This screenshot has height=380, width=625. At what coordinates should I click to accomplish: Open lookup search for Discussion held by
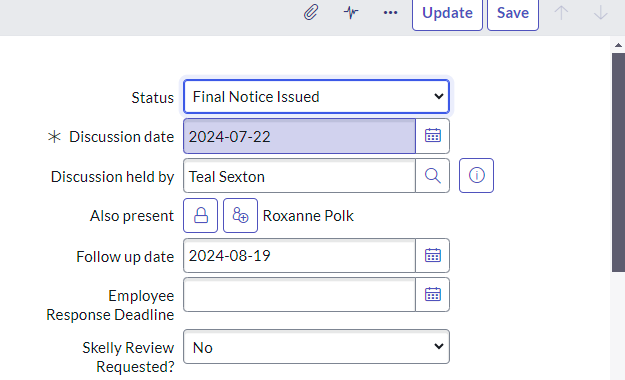click(432, 176)
